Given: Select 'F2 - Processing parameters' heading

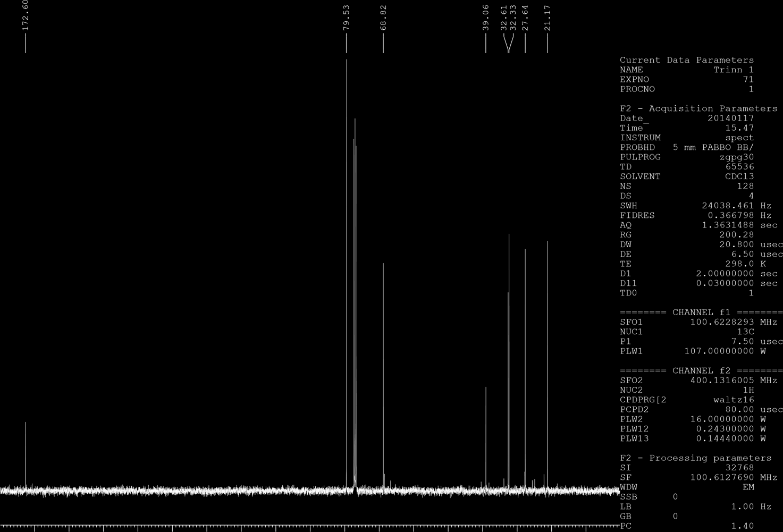Looking at the screenshot, I should click(x=696, y=458).
